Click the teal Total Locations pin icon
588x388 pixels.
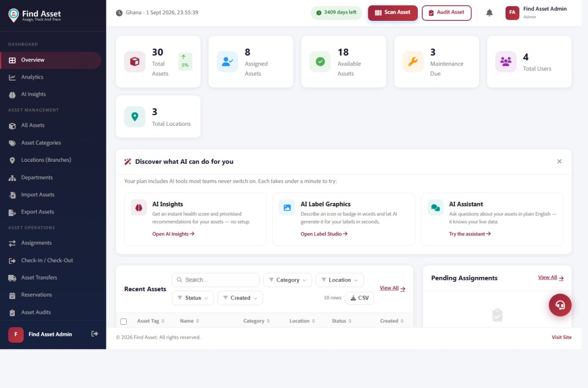coord(135,117)
